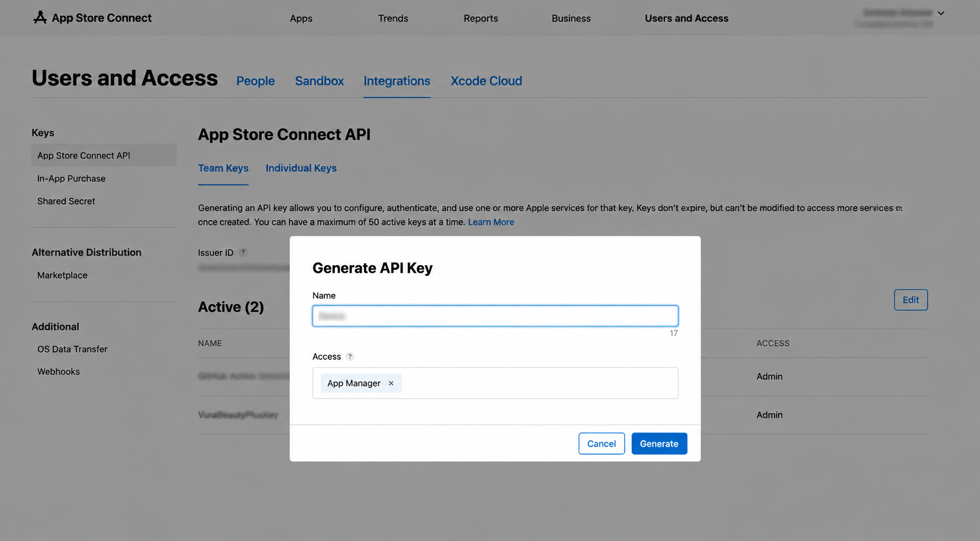This screenshot has height=541, width=980.
Task: Open Marketplace under Alternative Distribution
Action: (x=62, y=275)
